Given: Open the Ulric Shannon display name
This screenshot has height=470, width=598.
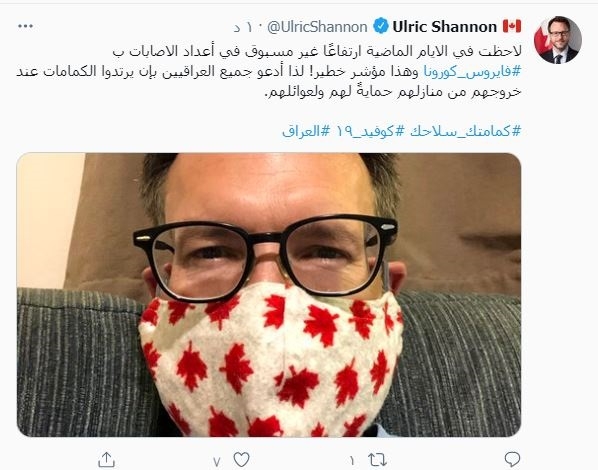Looking at the screenshot, I should [445, 27].
